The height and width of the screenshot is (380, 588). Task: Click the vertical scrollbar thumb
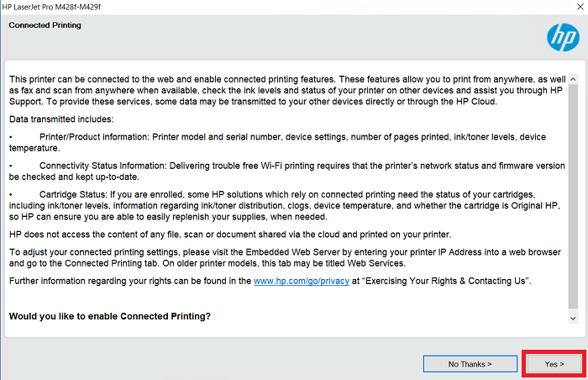[x=573, y=196]
